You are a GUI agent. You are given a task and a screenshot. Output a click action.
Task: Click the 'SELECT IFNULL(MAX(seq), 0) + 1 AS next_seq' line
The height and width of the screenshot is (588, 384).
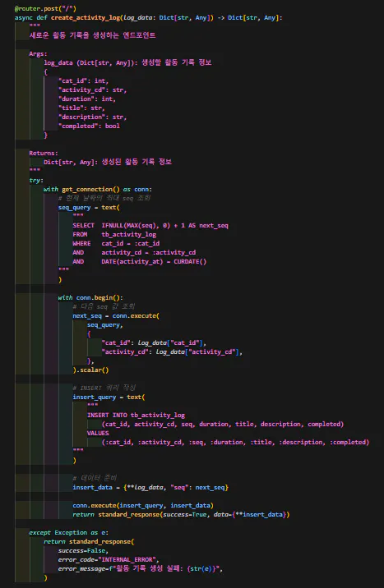coord(150,225)
